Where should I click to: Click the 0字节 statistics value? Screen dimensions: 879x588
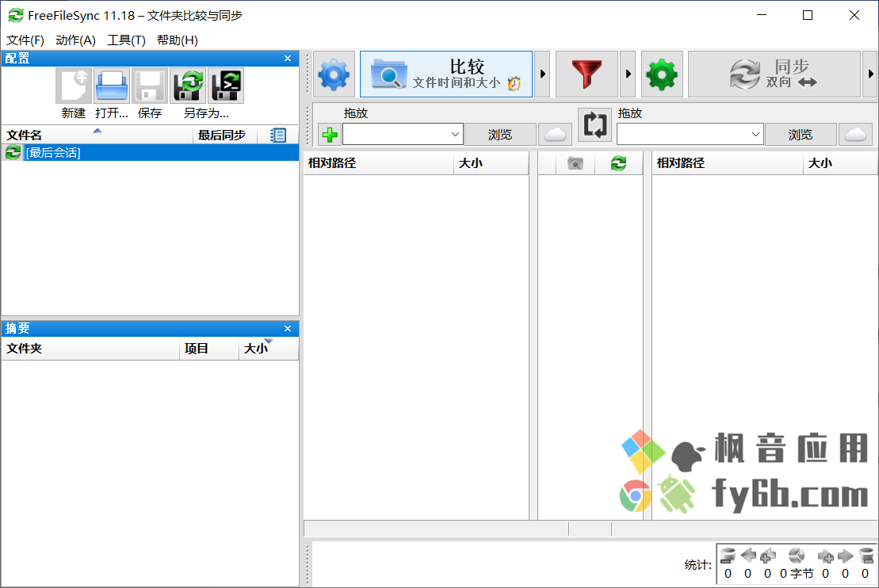(797, 574)
